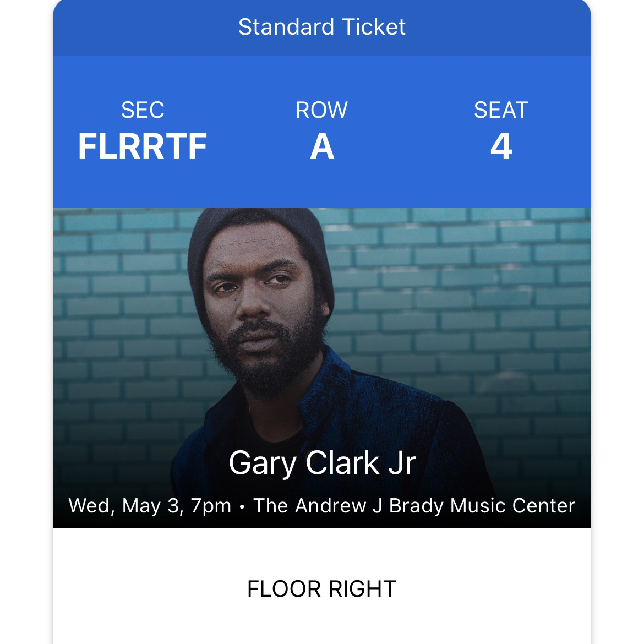Screen dimensions: 644x644
Task: Click the SEAT label
Action: click(x=501, y=110)
